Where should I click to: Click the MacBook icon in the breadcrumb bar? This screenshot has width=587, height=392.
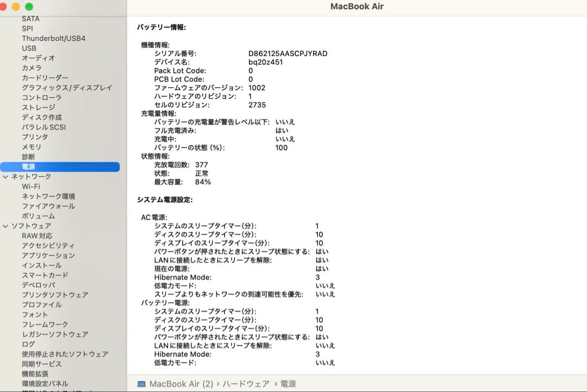141,384
